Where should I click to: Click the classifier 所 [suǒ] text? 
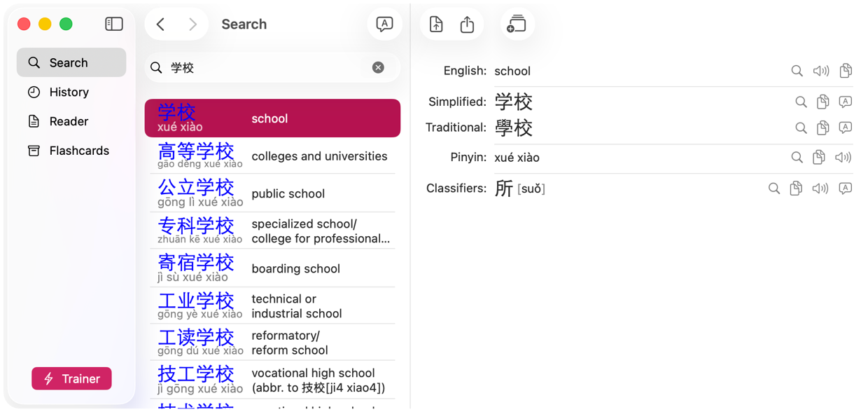pos(519,188)
